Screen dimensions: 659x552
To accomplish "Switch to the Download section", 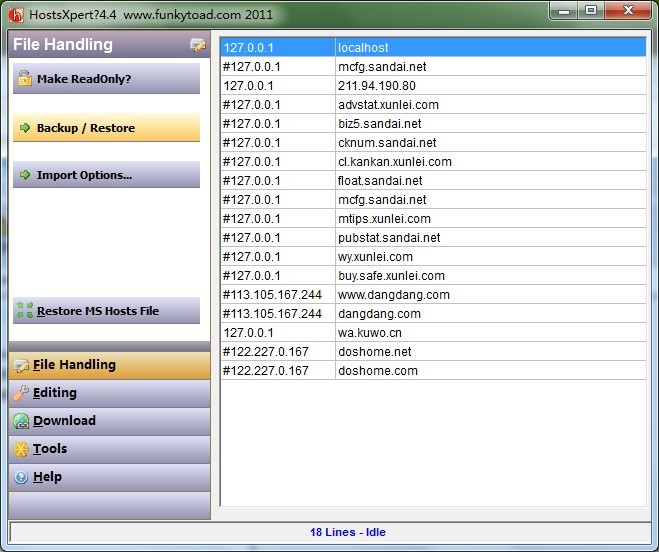I will 109,421.
